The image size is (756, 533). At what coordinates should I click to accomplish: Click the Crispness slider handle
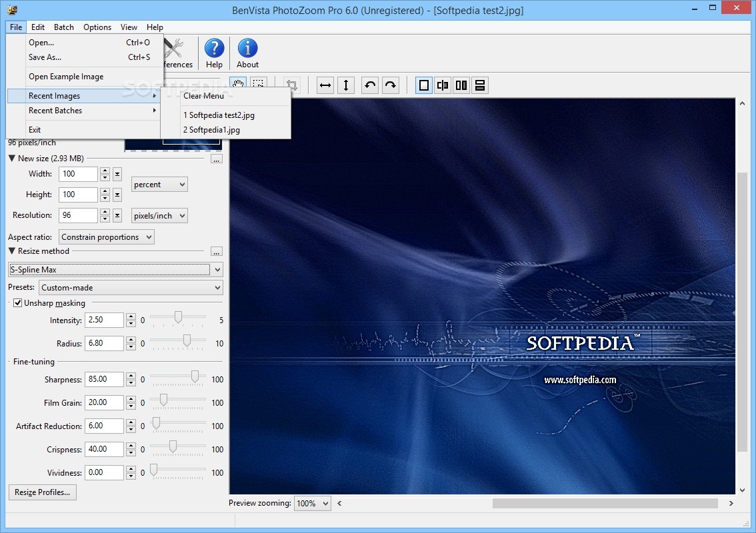[173, 446]
